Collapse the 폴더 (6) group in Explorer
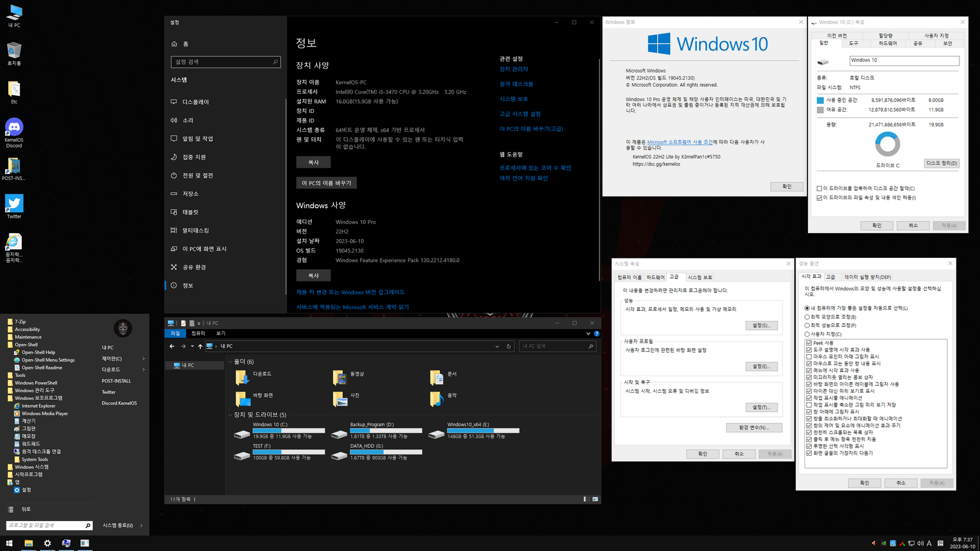 (230, 361)
